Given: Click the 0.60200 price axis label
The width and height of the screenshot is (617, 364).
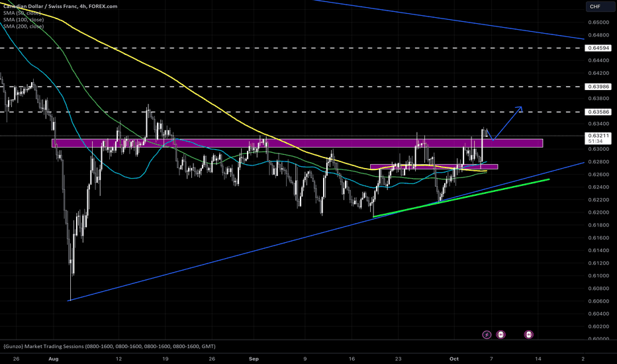Looking at the screenshot, I should [598, 327].
